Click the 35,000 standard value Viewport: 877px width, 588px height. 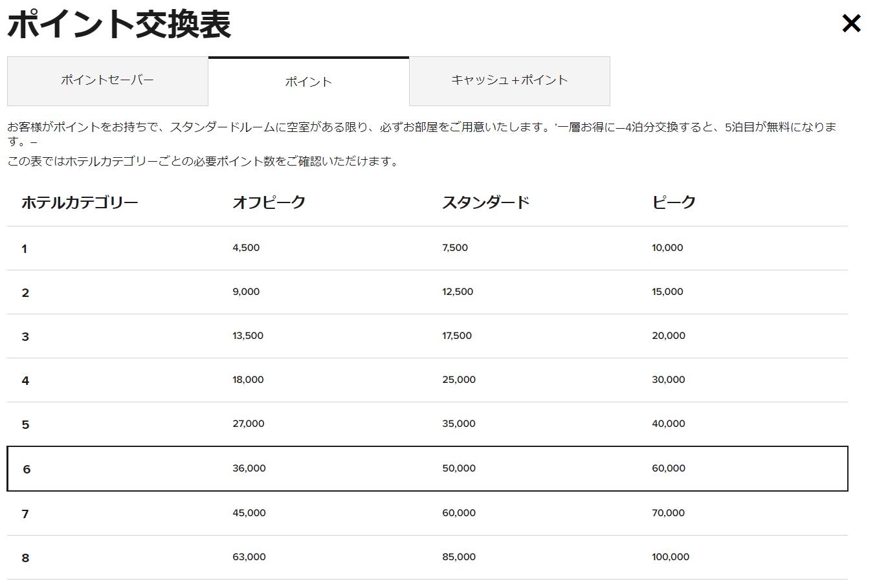point(459,424)
